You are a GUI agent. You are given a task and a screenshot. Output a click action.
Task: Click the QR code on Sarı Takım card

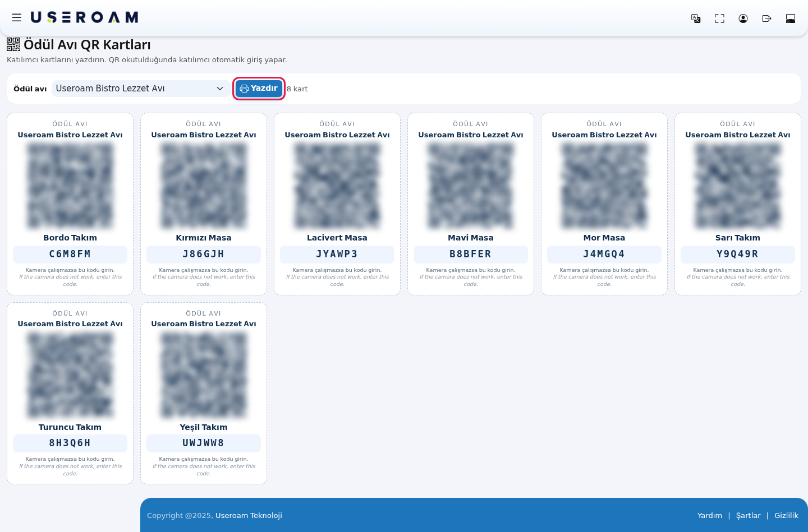738,186
